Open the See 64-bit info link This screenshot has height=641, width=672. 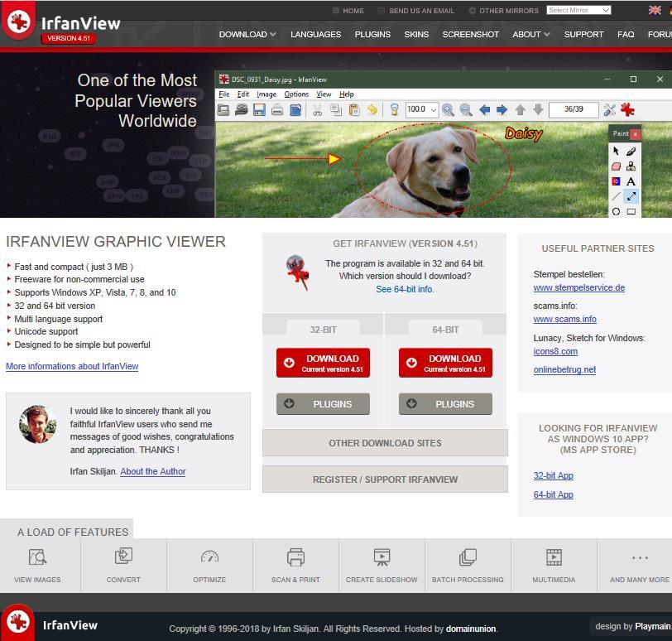(405, 289)
